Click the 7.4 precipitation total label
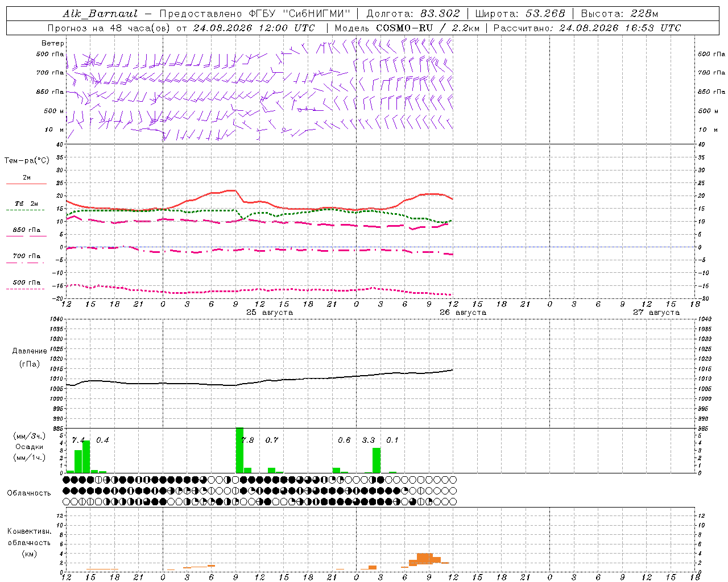Viewport: 728px width, 582px height. 78,440
